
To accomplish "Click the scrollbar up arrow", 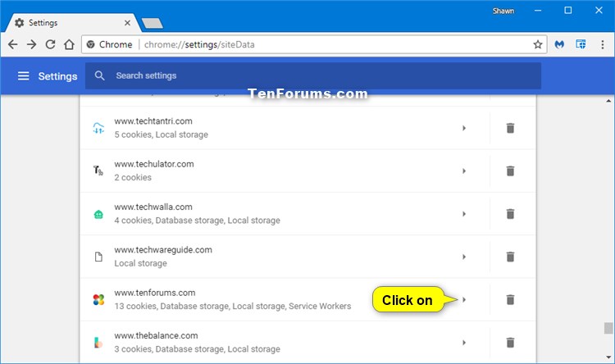I will tap(608, 101).
